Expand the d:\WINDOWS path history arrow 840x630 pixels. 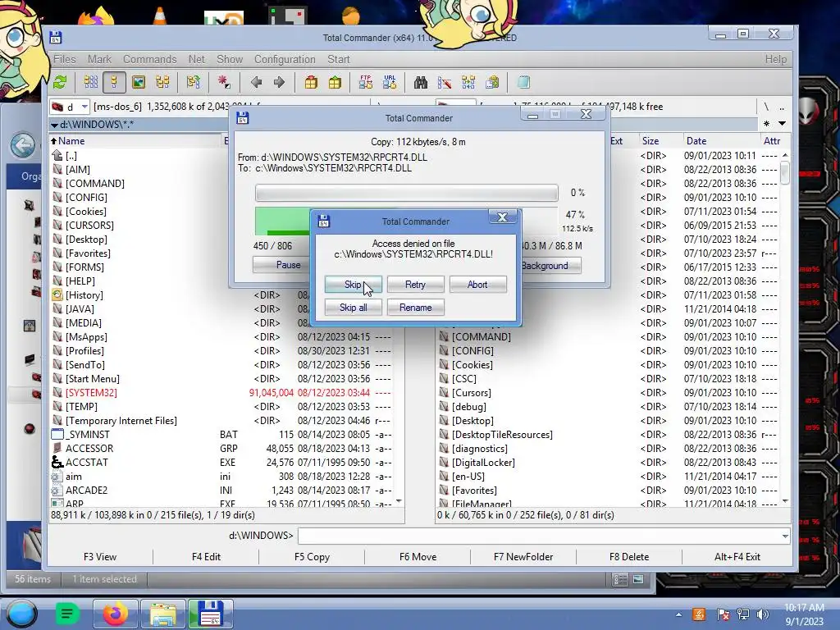click(54, 125)
